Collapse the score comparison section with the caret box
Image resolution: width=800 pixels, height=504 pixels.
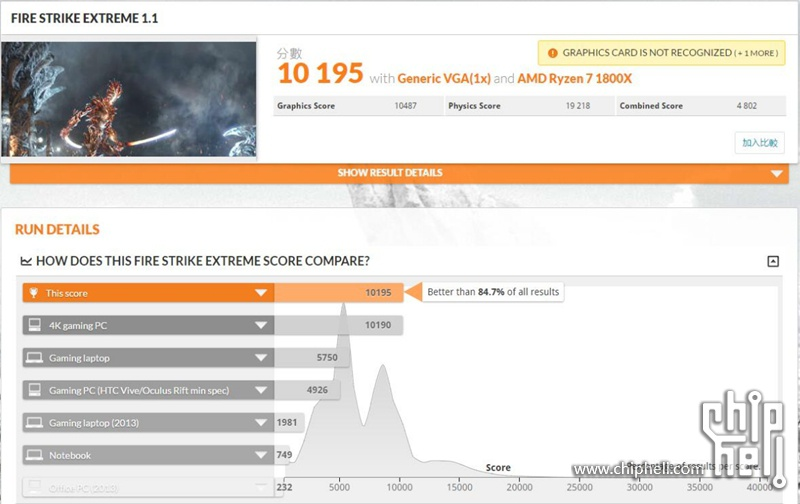click(x=772, y=261)
